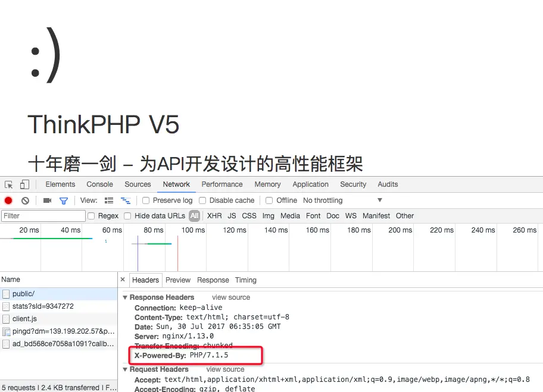Open the Audits tab
This screenshot has width=543, height=392.
click(x=388, y=184)
